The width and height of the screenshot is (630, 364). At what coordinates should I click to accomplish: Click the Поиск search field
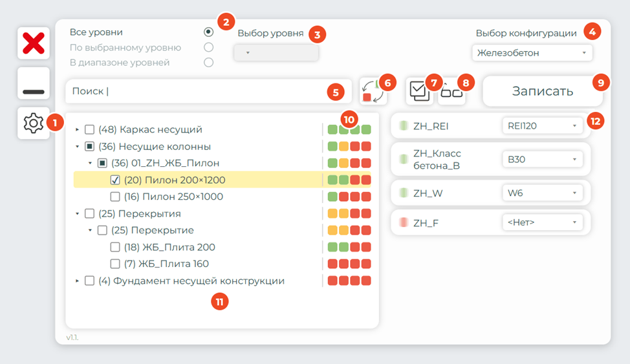(x=208, y=91)
